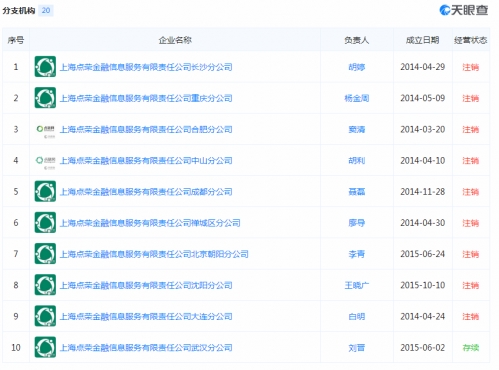Click the logo icon of 禅城区分公司 row
Image resolution: width=499 pixels, height=370 pixels.
(x=45, y=223)
